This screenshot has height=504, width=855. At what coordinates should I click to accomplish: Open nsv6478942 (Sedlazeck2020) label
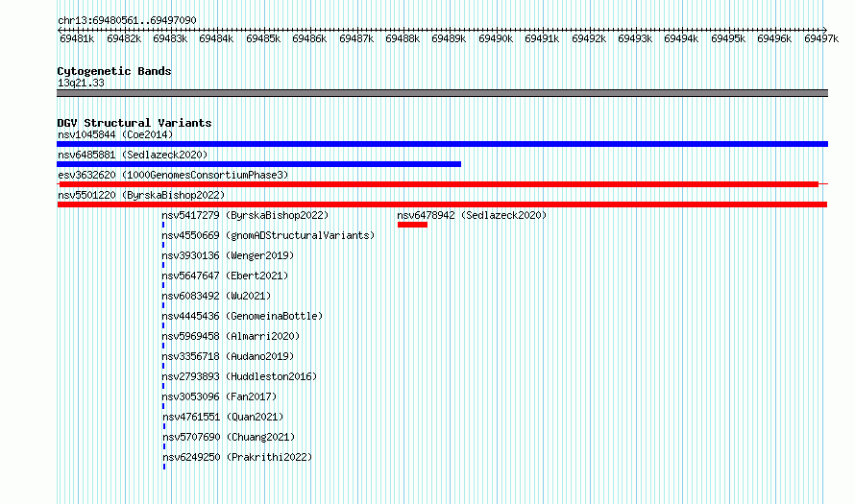(472, 215)
